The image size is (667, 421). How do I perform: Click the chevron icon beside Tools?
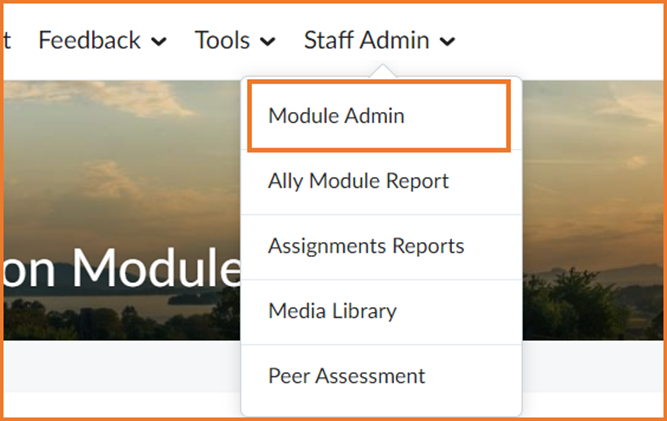[268, 42]
